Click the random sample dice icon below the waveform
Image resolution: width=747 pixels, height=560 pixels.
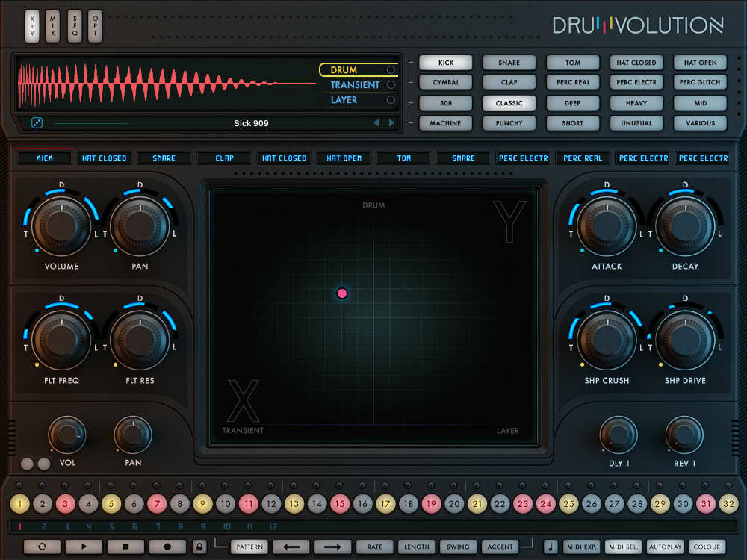(x=37, y=122)
